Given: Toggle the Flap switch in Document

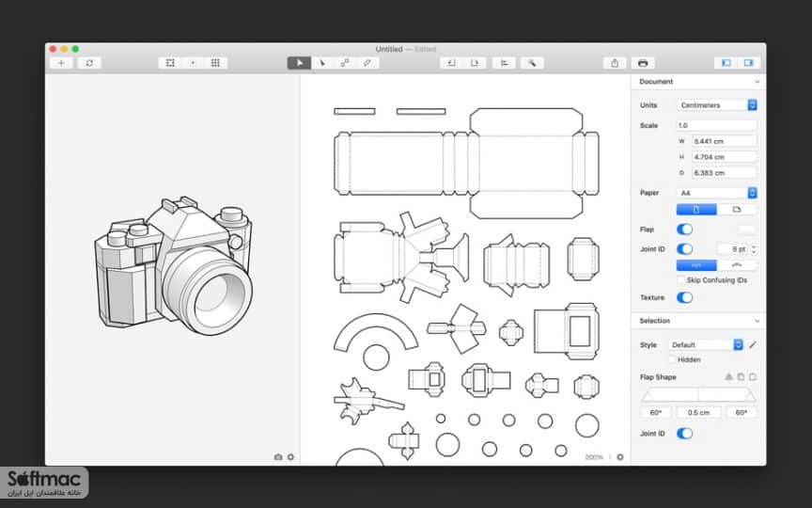Looking at the screenshot, I should (x=684, y=230).
